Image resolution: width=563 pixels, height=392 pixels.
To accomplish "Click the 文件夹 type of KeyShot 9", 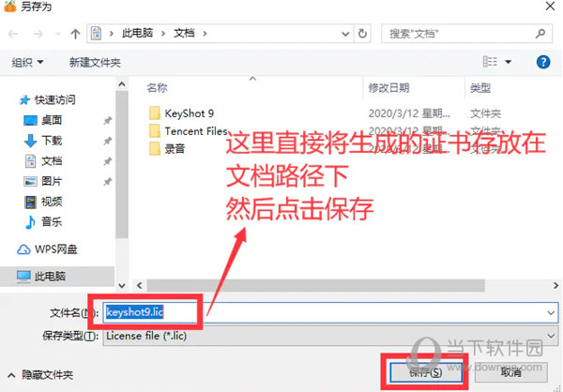I will coord(485,113).
